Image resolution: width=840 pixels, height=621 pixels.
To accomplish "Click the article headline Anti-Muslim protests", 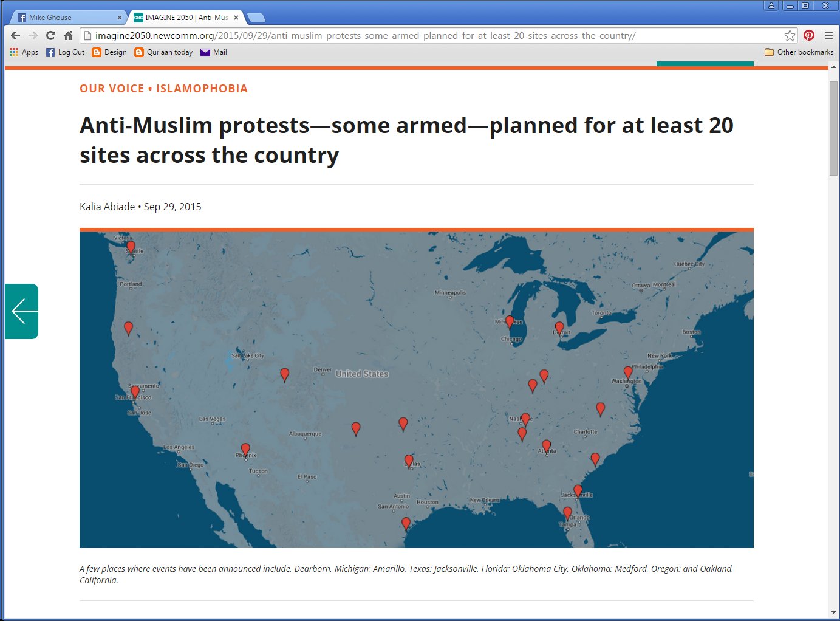I will (406, 140).
